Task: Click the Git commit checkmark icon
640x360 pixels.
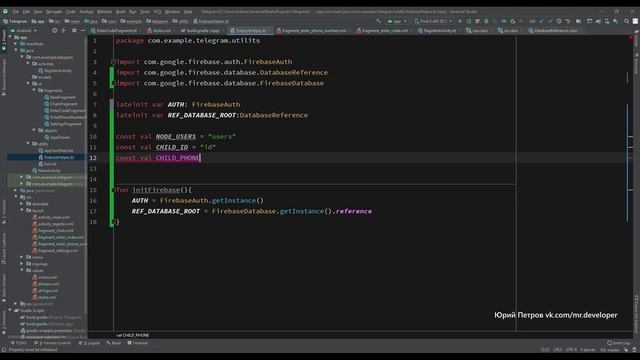Action: pyautogui.click(x=550, y=21)
